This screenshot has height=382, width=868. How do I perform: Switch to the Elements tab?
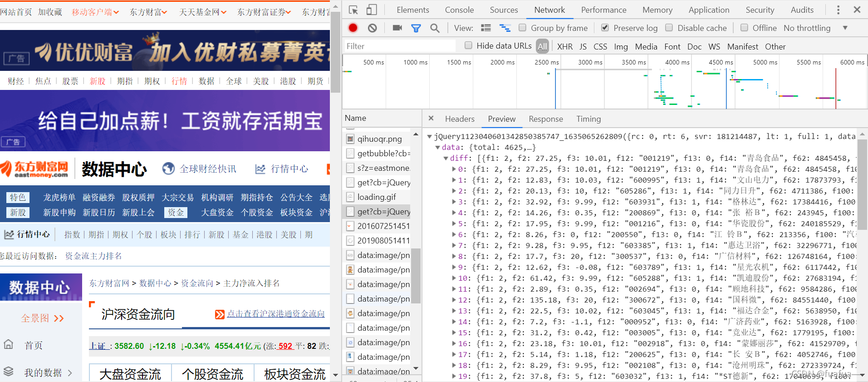coord(412,10)
